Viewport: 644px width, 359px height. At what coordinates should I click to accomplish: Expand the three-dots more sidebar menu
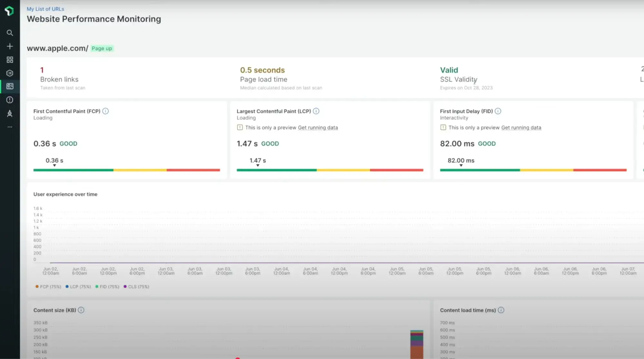point(10,127)
